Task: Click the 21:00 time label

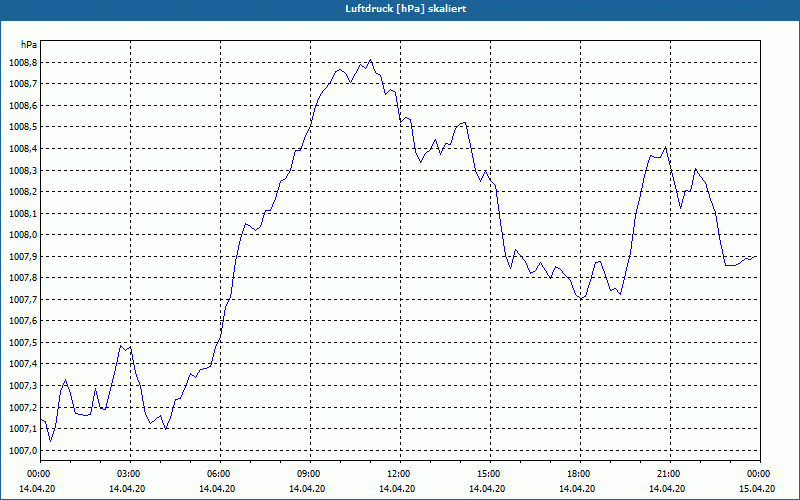Action: tap(668, 474)
